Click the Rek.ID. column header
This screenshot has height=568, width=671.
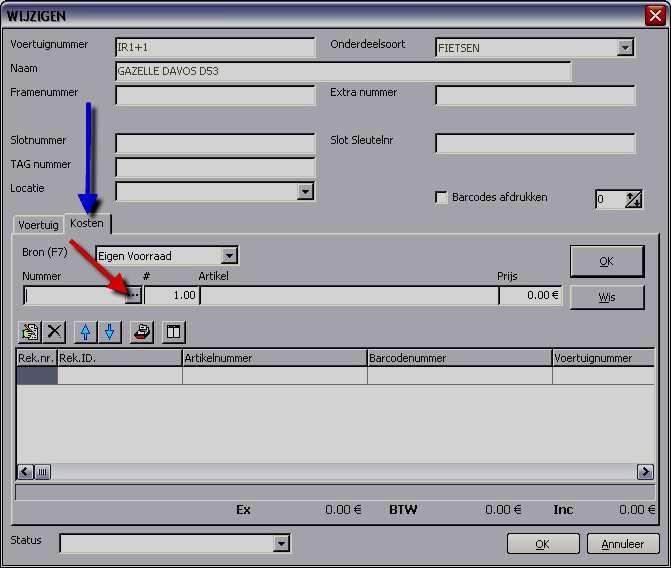click(120, 358)
